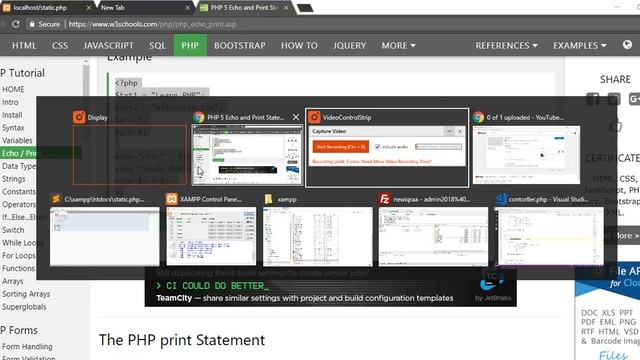Open the CSS navbar item
This screenshot has width=640, height=360.
pos(60,45)
